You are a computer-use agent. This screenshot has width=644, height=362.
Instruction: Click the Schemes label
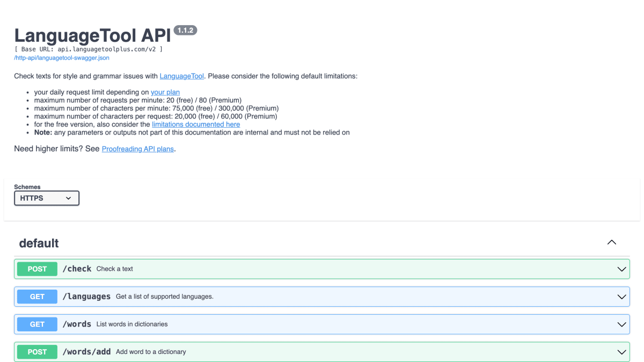(27, 187)
